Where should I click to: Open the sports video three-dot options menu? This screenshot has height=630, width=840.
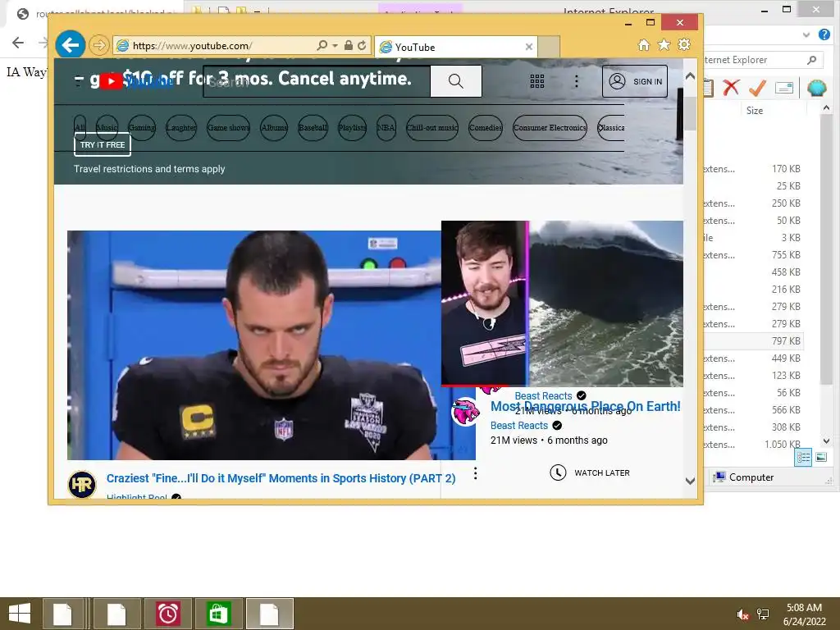click(x=475, y=473)
